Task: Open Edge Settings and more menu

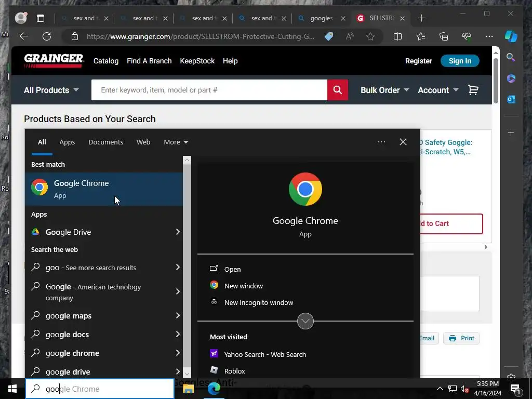Action: click(489, 36)
